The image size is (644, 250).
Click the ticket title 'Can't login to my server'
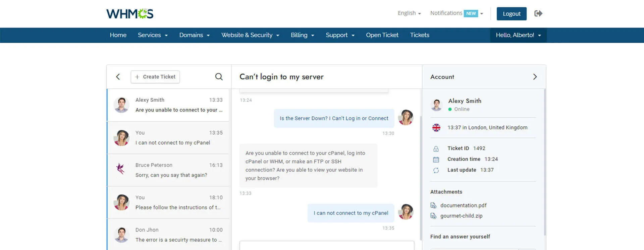pyautogui.click(x=281, y=77)
